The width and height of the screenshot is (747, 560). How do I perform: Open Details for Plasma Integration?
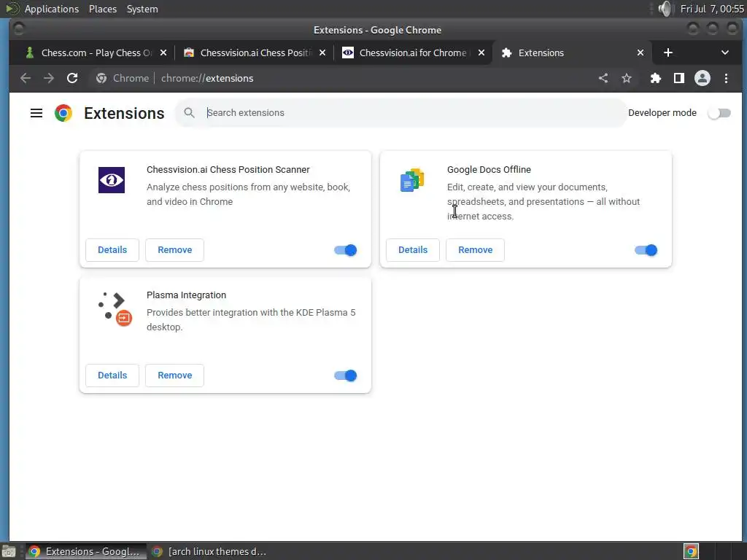[112, 376]
